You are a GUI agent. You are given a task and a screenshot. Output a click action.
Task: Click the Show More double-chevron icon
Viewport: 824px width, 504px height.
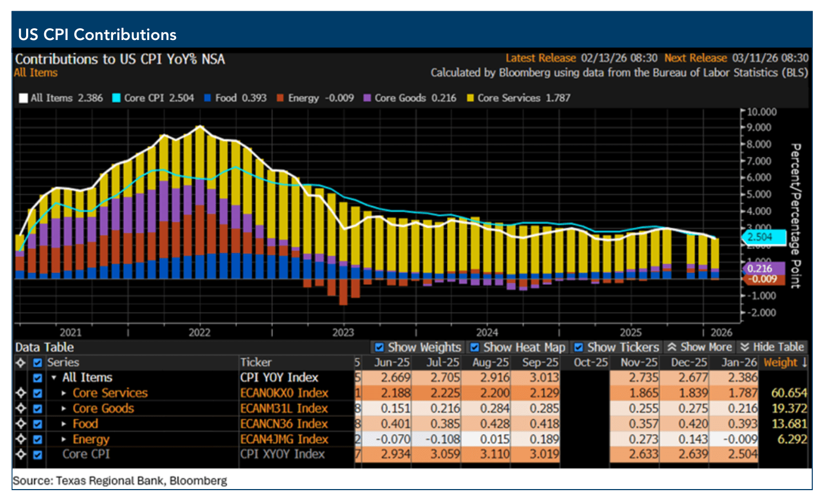[x=672, y=347]
